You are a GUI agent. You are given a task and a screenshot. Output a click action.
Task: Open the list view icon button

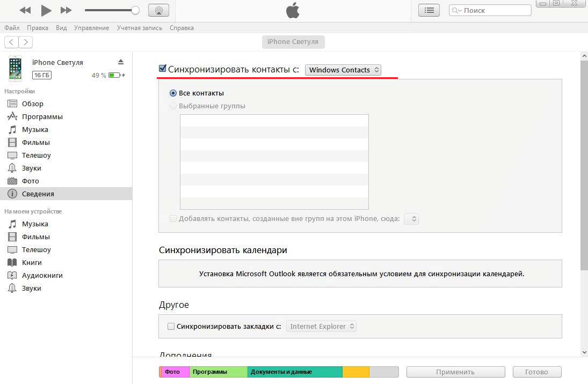429,10
